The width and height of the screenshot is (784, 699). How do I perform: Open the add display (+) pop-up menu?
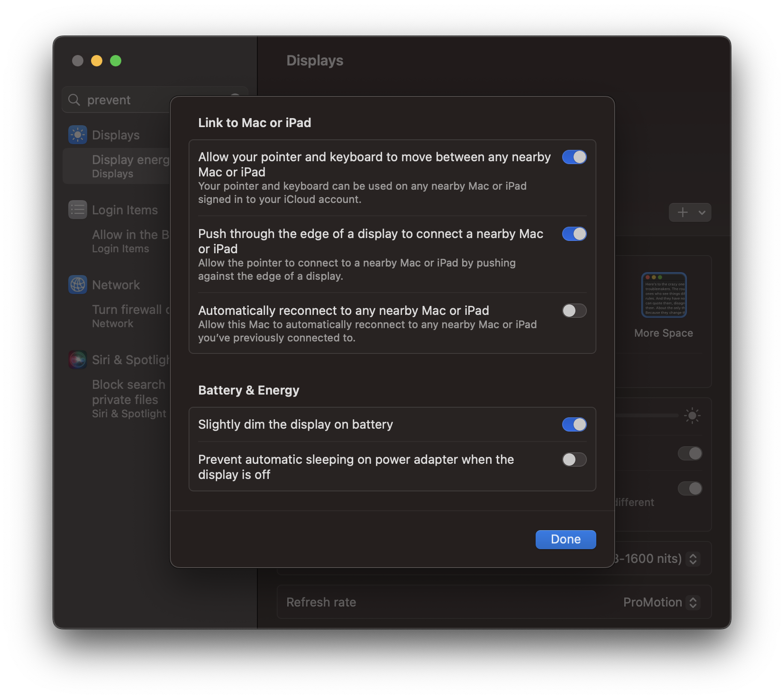tap(690, 212)
